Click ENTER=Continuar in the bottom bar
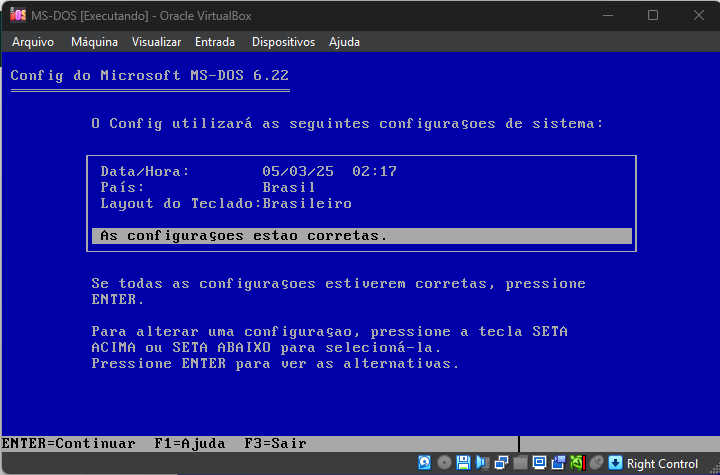The width and height of the screenshot is (720, 475). (69, 444)
